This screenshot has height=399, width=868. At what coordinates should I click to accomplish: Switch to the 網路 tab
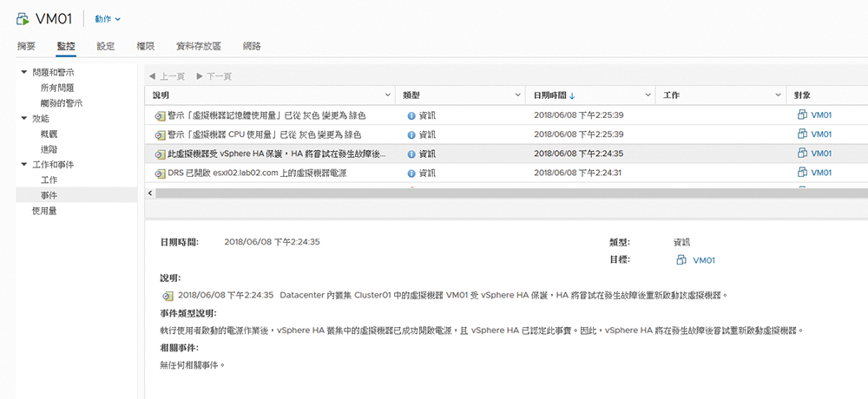coord(252,46)
